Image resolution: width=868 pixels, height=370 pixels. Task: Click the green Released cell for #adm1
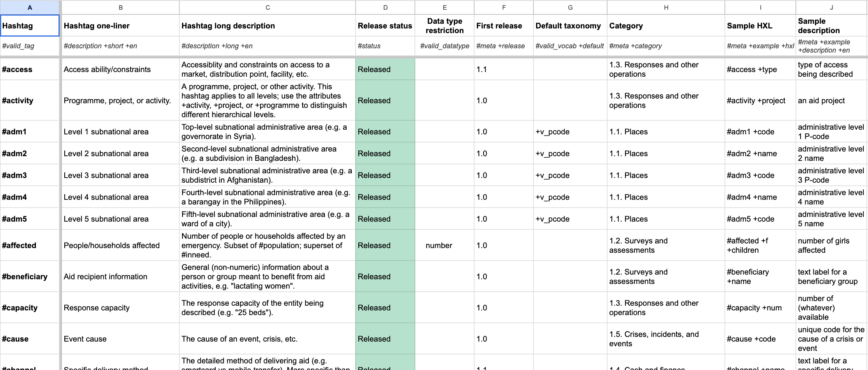[x=385, y=132]
